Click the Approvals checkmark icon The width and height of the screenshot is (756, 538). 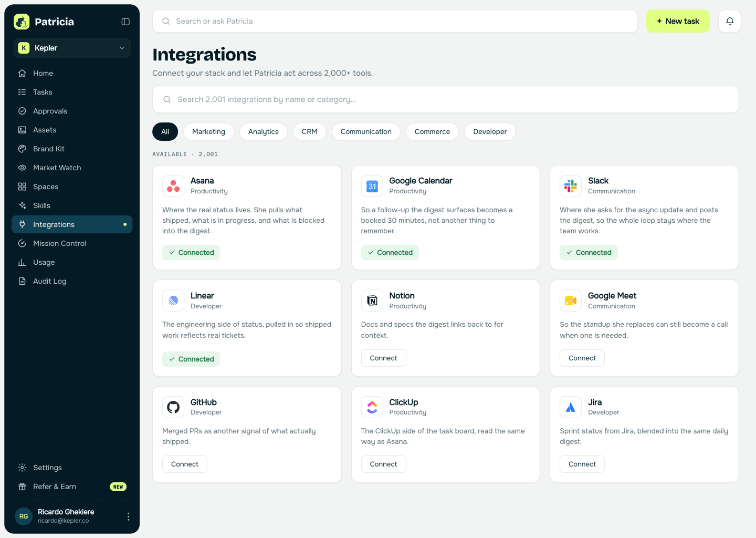coord(22,111)
